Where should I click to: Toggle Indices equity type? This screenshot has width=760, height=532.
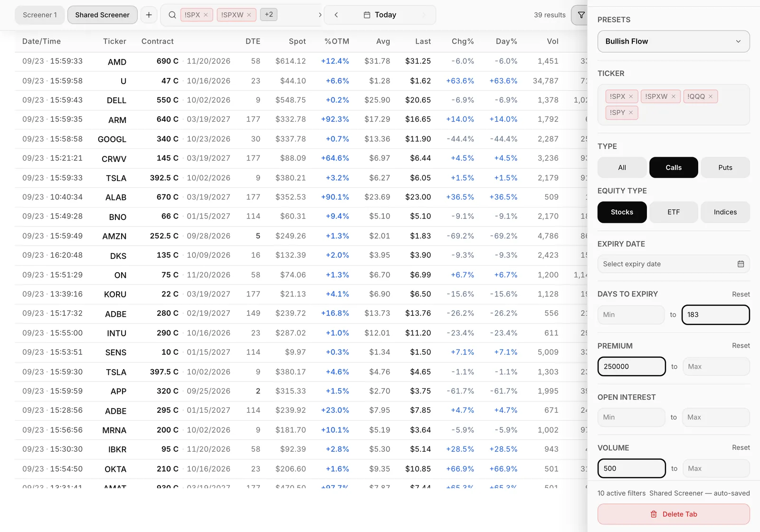click(x=725, y=212)
